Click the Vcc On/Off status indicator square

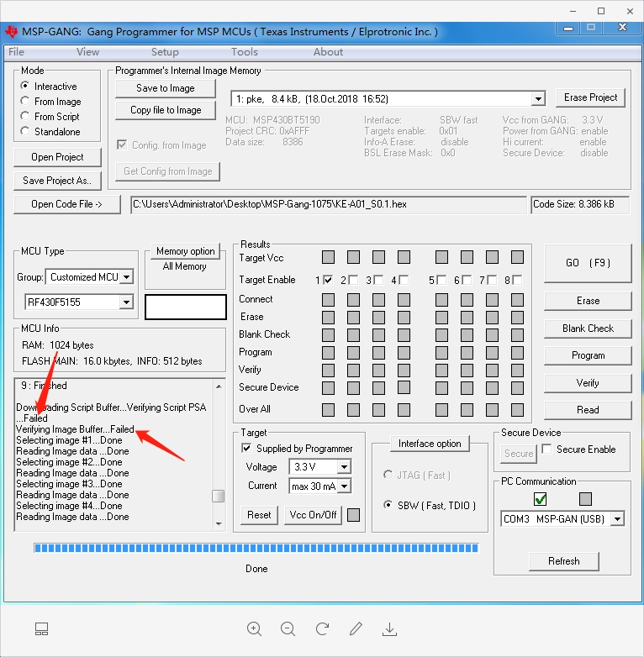353,514
